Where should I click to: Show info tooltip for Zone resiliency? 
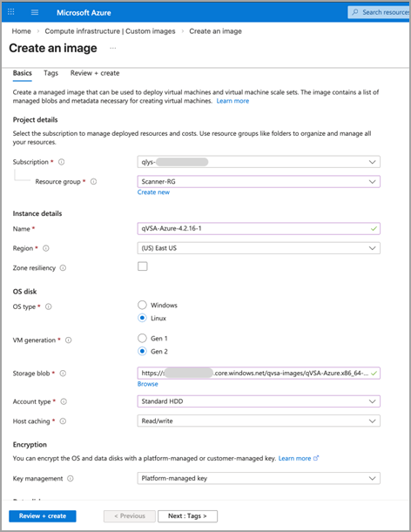[63, 268]
